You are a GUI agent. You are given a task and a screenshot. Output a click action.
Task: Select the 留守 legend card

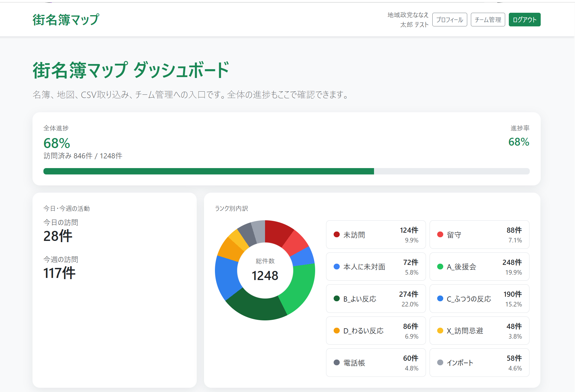479,235
